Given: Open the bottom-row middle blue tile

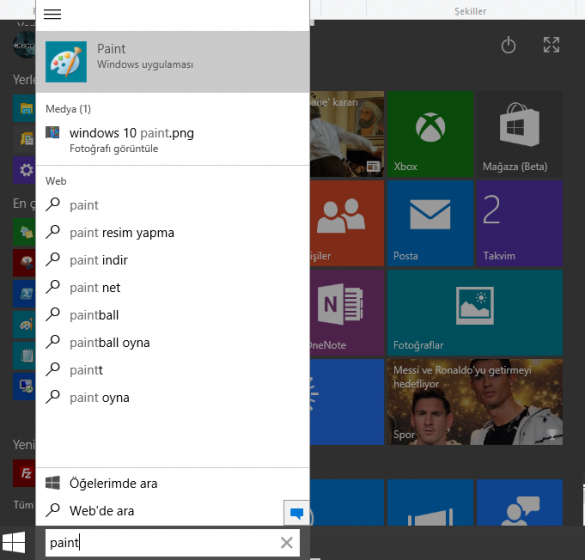Looking at the screenshot, I should click(x=430, y=503).
